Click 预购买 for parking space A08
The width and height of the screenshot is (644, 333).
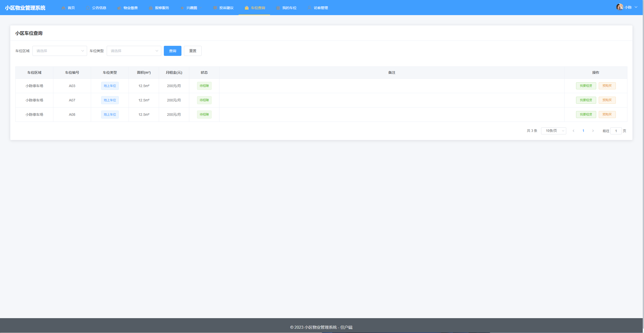607,115
